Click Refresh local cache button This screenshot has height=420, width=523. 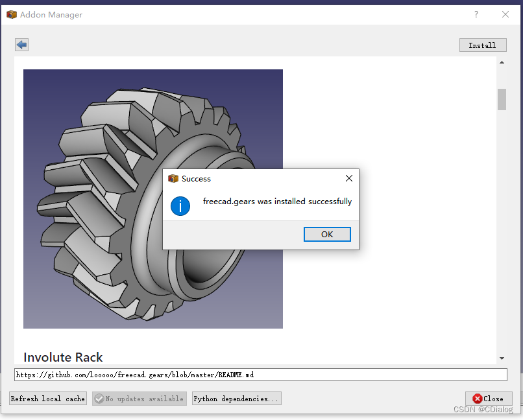pyautogui.click(x=48, y=399)
